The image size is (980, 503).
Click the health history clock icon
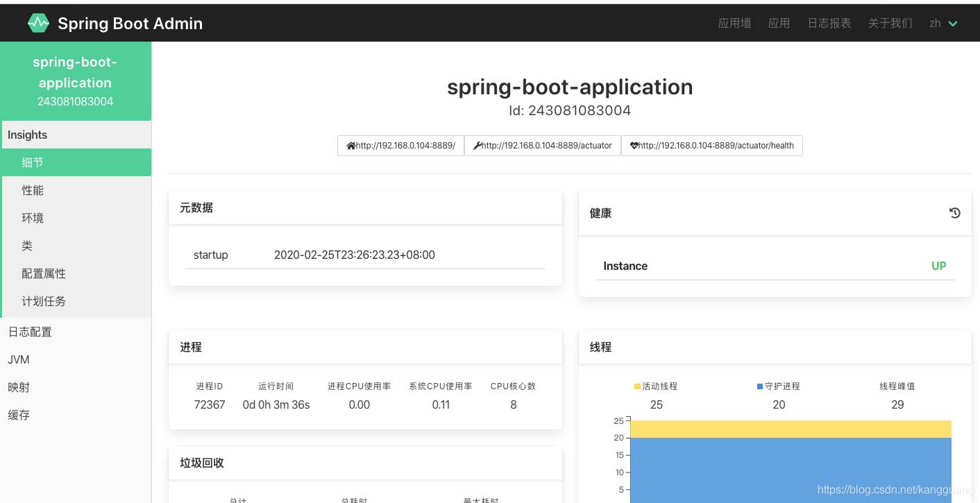pyautogui.click(x=954, y=213)
